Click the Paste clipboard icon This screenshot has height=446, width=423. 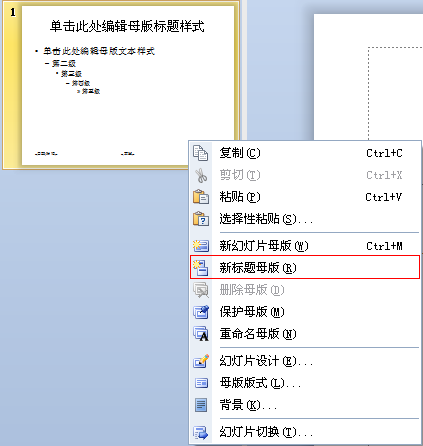pyautogui.click(x=201, y=197)
